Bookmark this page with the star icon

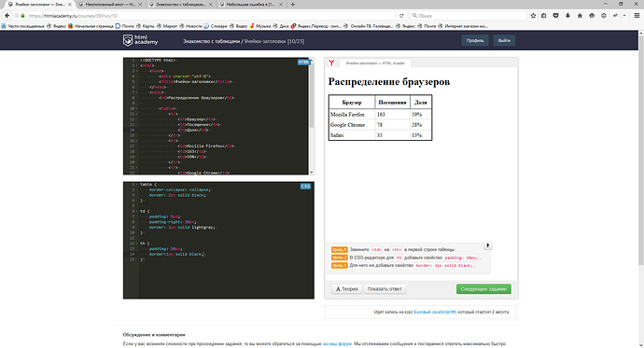(533, 16)
